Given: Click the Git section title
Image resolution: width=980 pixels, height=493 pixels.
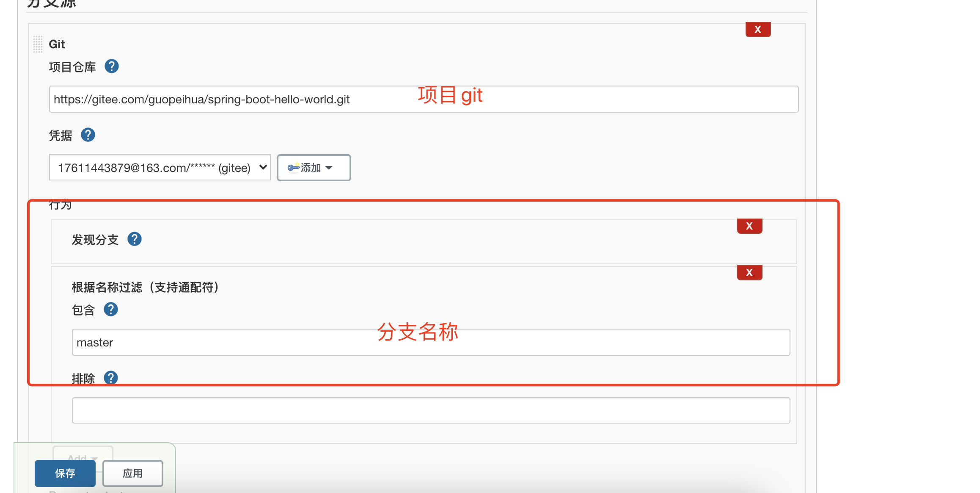Looking at the screenshot, I should pos(57,44).
